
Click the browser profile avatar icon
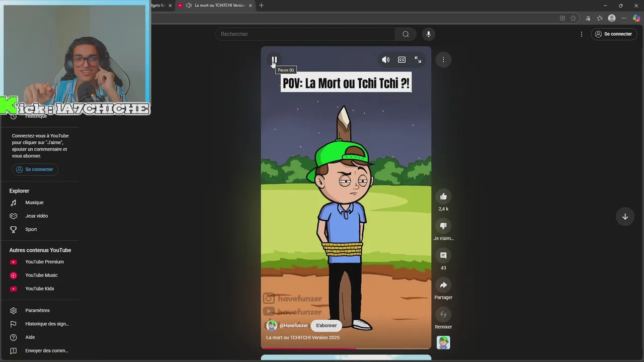click(612, 18)
